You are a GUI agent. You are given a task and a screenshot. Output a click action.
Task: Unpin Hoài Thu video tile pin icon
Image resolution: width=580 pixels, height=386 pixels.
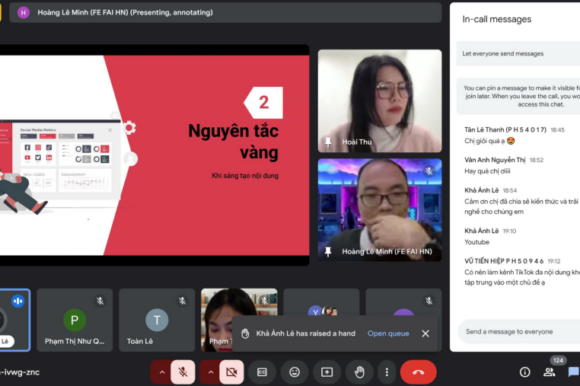point(328,142)
